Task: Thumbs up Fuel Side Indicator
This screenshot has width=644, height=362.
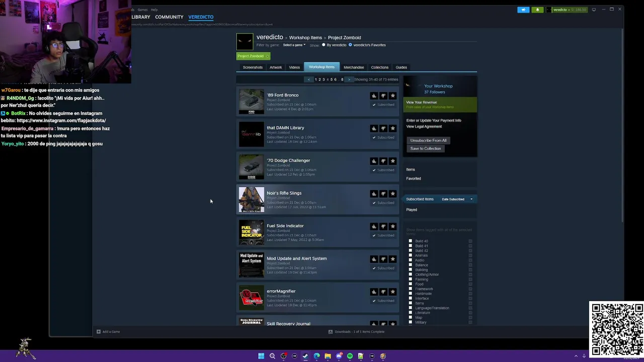Action: coord(374,226)
